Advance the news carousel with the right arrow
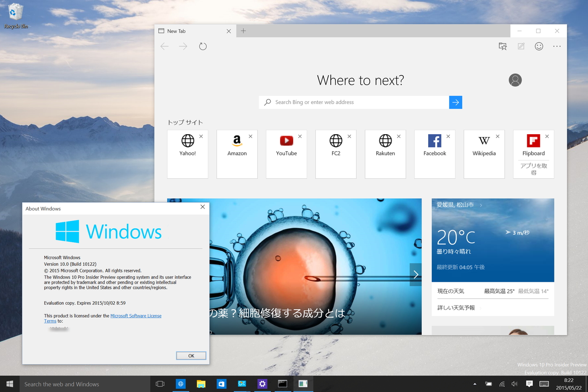588x392 pixels. (416, 274)
